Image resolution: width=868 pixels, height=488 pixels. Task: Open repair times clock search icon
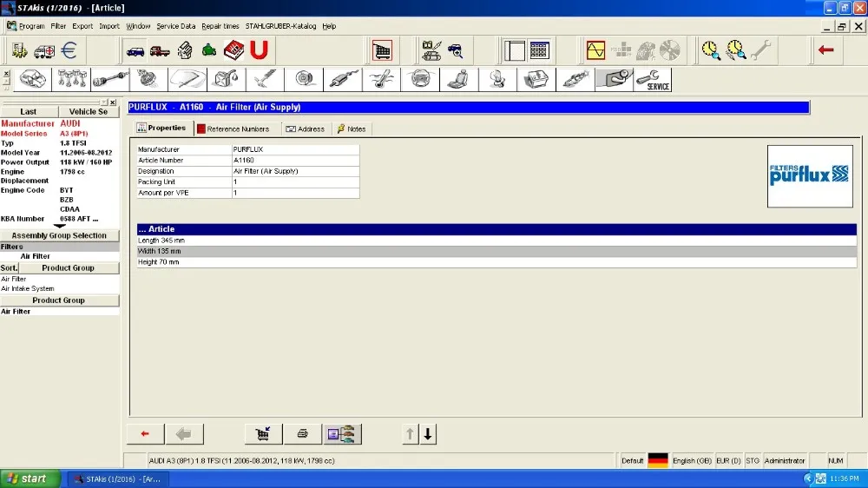[711, 50]
